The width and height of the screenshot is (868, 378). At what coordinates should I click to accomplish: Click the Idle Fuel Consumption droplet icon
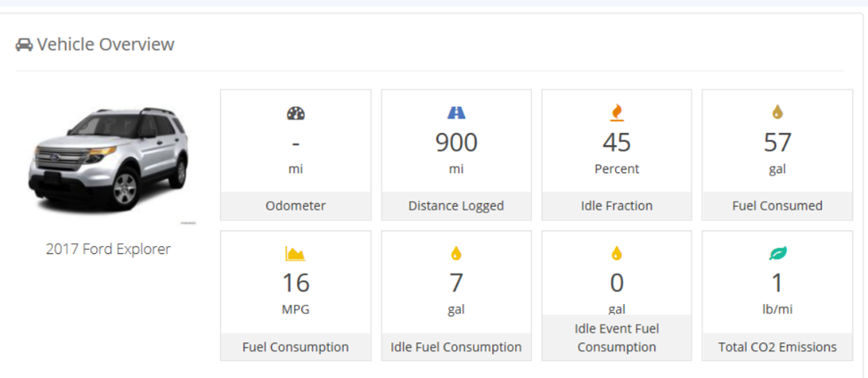pyautogui.click(x=456, y=254)
